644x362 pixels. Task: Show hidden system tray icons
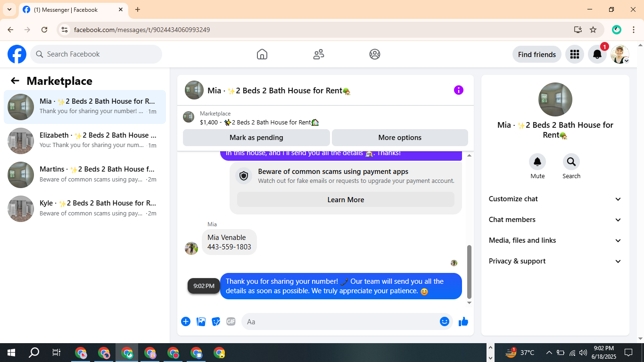pyautogui.click(x=549, y=353)
